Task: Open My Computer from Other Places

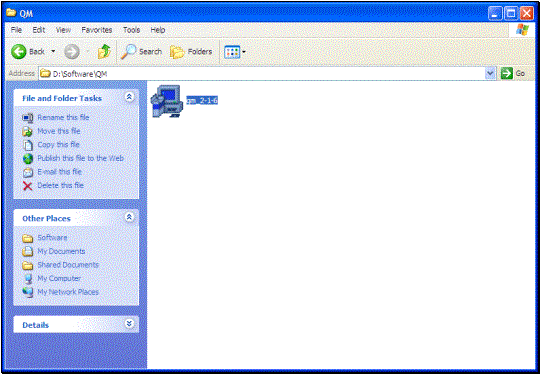Action: 52,279
